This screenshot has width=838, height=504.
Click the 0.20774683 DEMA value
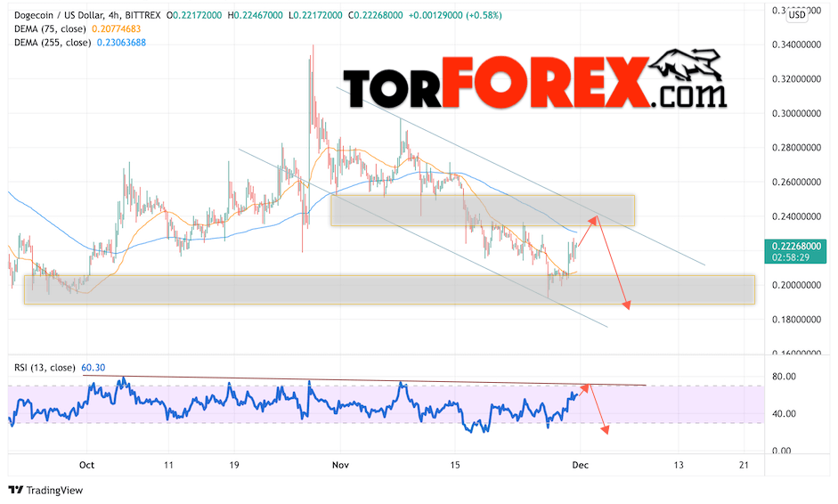(116, 28)
